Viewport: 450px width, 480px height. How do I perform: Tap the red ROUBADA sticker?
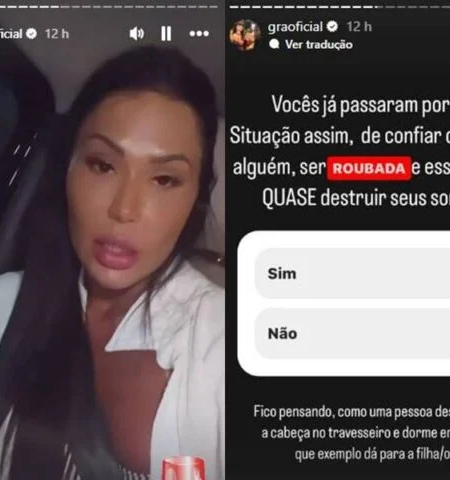[369, 168]
